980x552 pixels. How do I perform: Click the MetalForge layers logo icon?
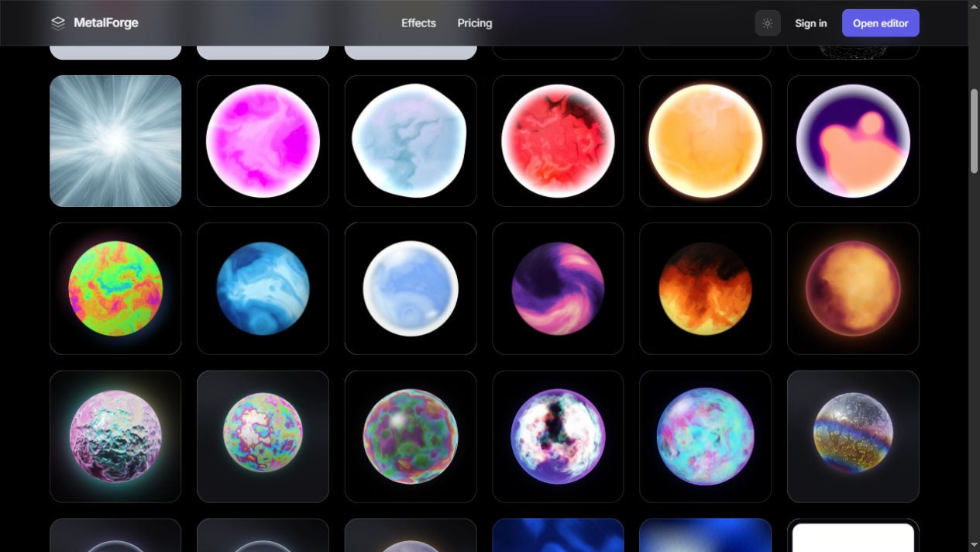[x=58, y=23]
